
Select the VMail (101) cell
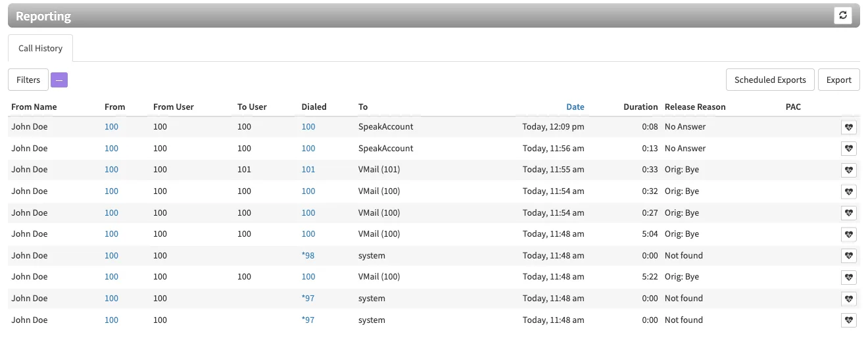(x=379, y=169)
